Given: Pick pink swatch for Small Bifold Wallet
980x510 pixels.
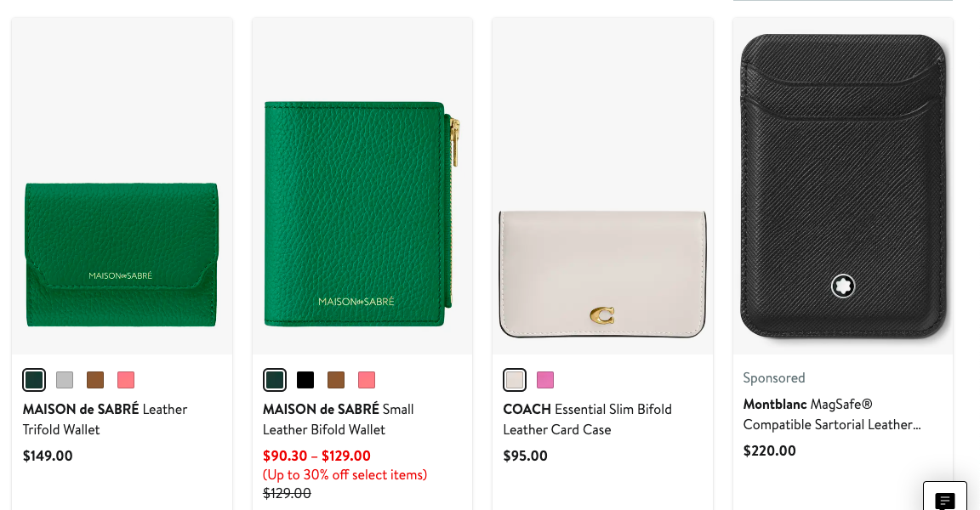Looking at the screenshot, I should pos(367,380).
